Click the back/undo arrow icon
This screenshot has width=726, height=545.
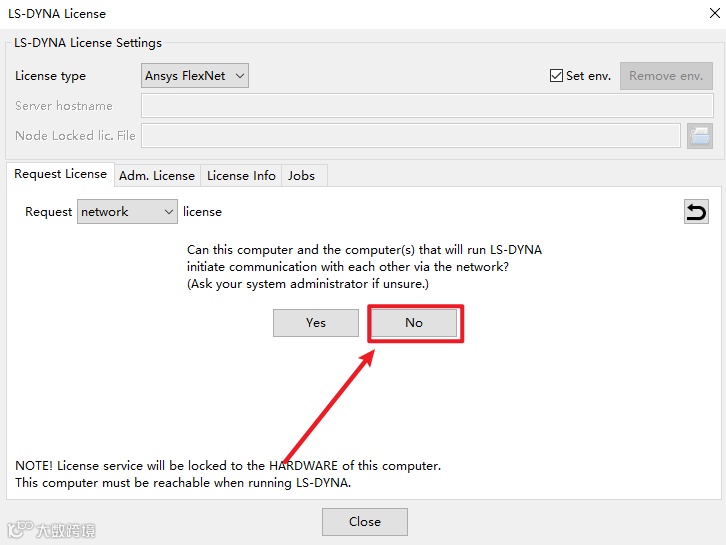coord(696,212)
